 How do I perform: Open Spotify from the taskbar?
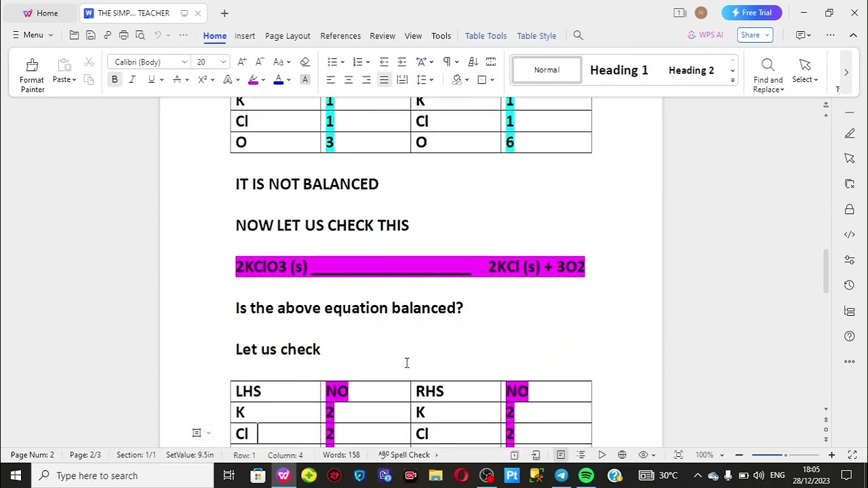point(587,475)
